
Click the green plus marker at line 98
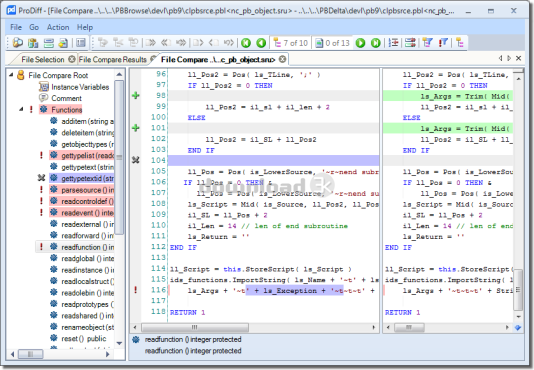136,95
